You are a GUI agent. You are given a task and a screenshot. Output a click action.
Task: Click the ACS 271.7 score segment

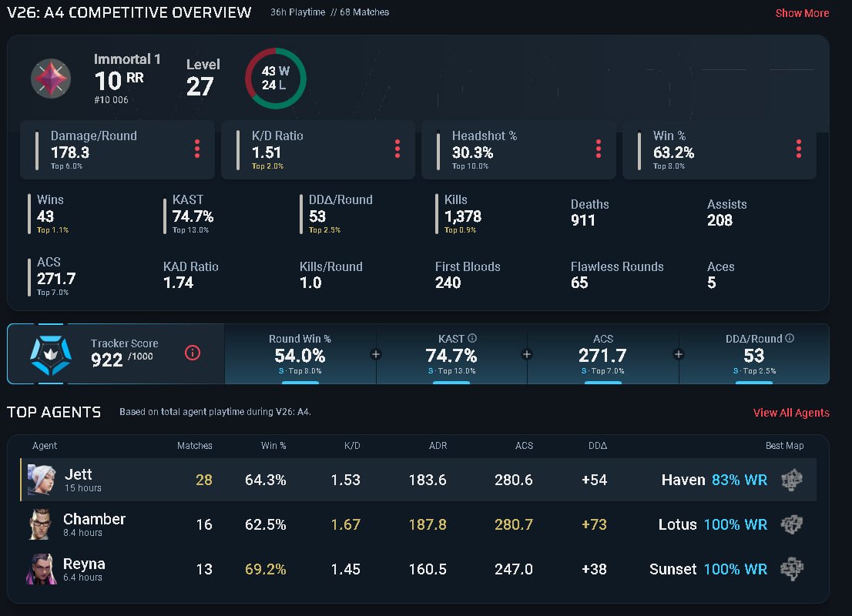pos(603,354)
